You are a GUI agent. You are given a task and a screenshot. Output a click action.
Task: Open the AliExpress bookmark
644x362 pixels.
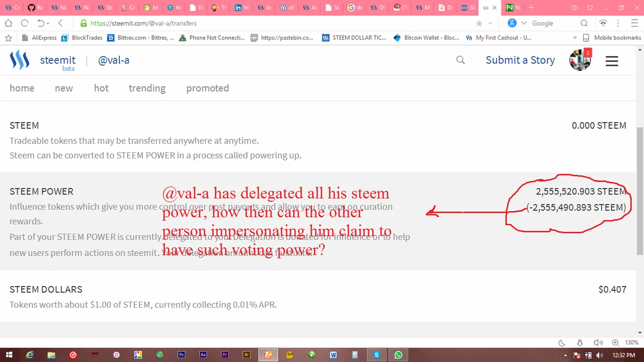(39, 38)
